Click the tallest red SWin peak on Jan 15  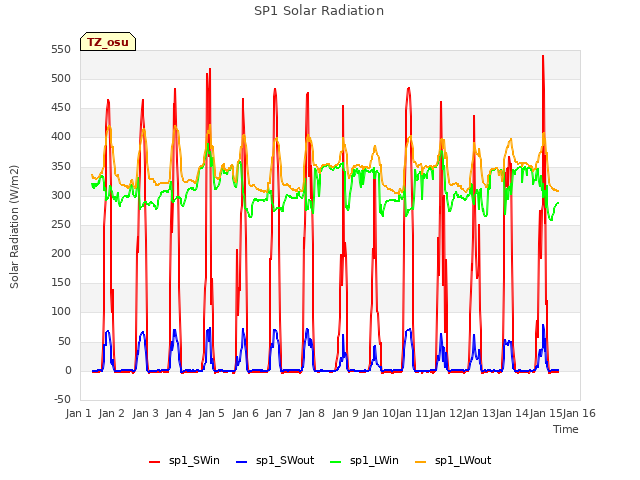point(543,57)
